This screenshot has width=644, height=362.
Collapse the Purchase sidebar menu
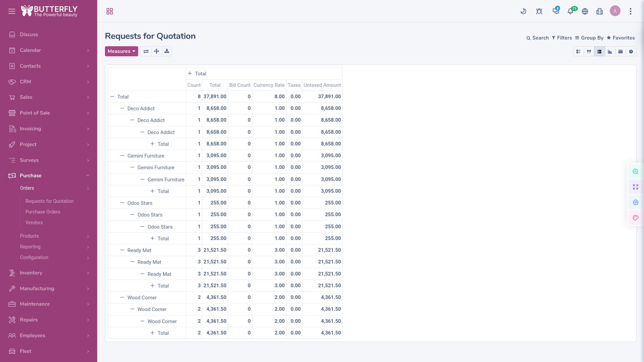click(x=49, y=176)
